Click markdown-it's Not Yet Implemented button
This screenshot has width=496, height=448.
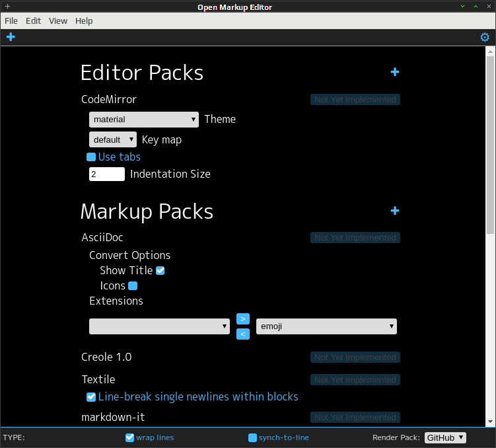click(x=355, y=418)
